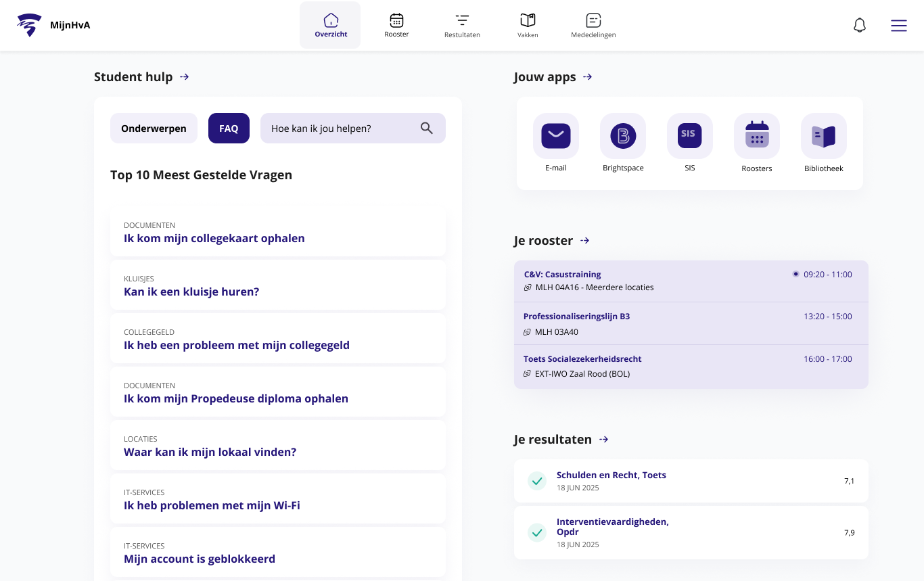The image size is (924, 581).
Task: Select the Onderwerpen button
Action: 154,129
